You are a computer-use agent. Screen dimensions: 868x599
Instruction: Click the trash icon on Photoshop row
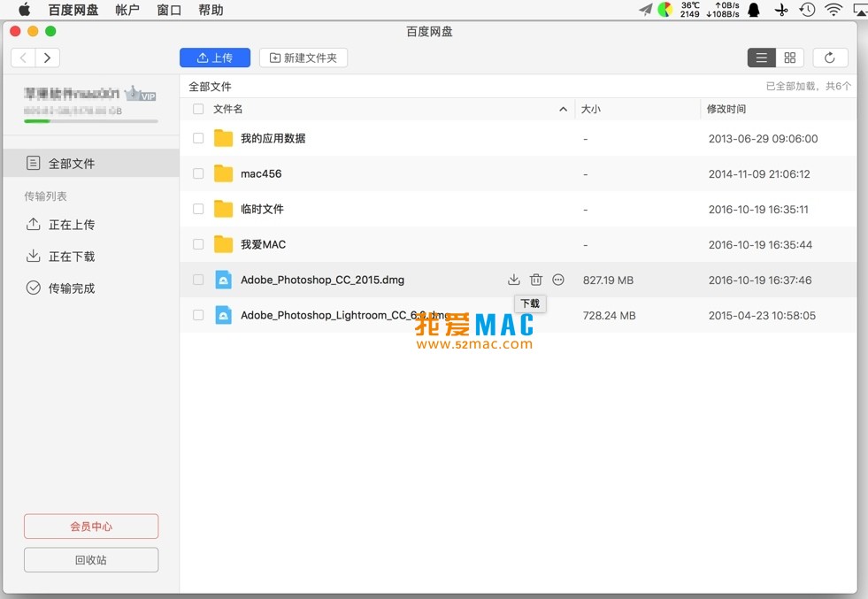pos(536,280)
